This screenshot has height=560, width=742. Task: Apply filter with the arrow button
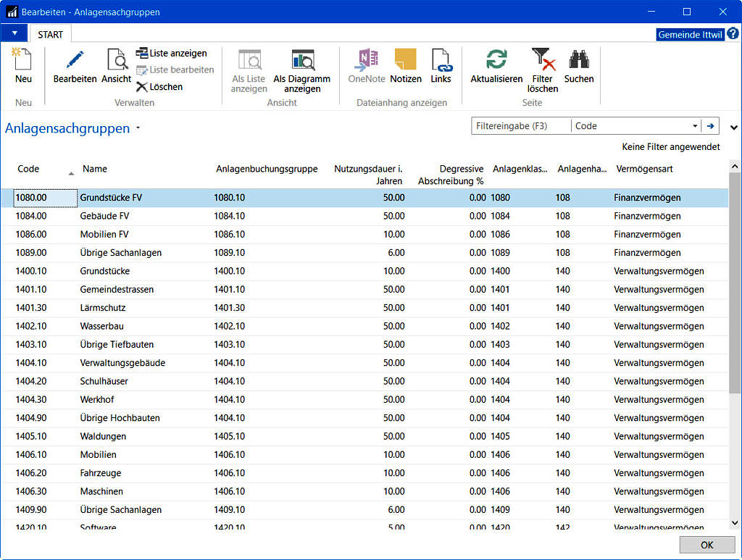710,126
